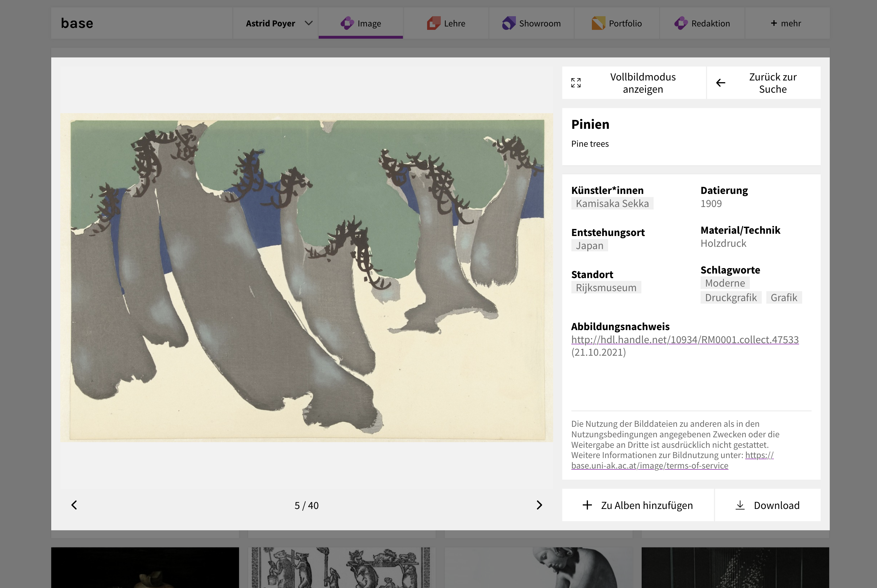Image resolution: width=877 pixels, height=588 pixels.
Task: Click the Showroom logo icon
Action: pyautogui.click(x=509, y=23)
